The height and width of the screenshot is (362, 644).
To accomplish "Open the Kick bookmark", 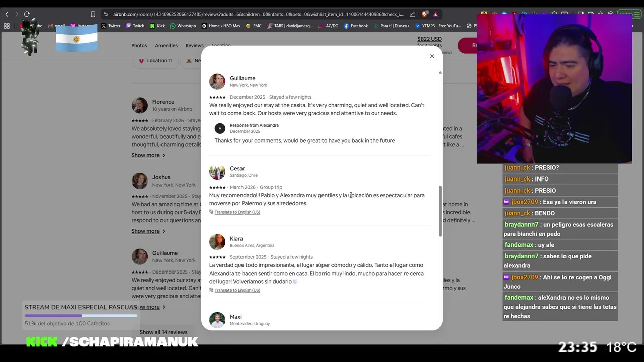I will [157, 26].
